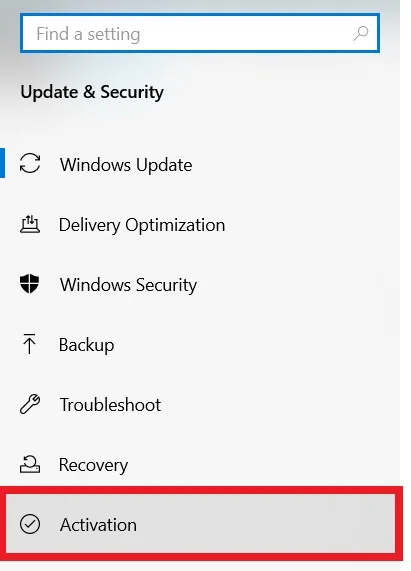Image resolution: width=411 pixels, height=571 pixels.
Task: Open the Windows Update page
Action: (126, 165)
